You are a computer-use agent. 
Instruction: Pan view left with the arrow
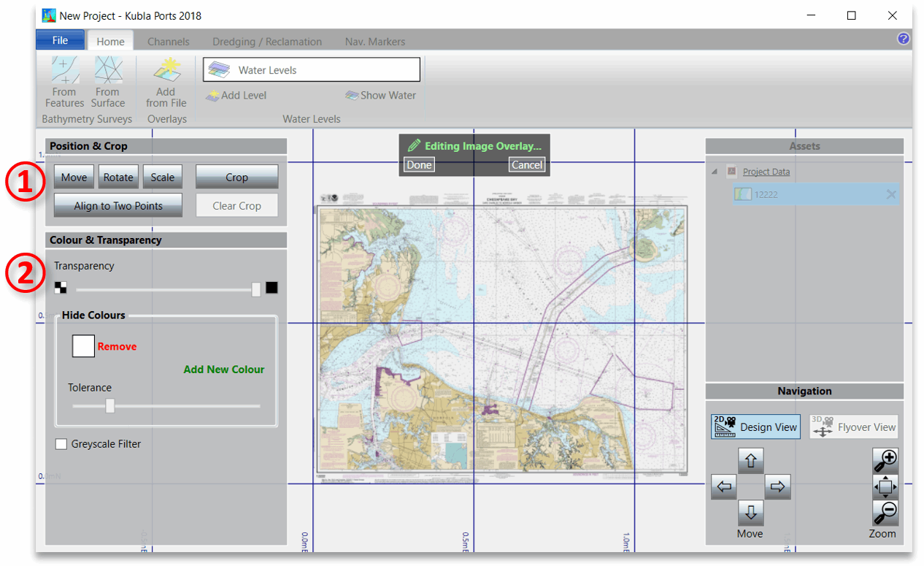pos(724,486)
